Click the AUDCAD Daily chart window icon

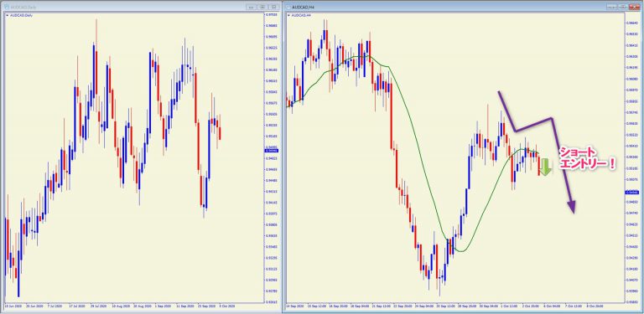pos(7,7)
